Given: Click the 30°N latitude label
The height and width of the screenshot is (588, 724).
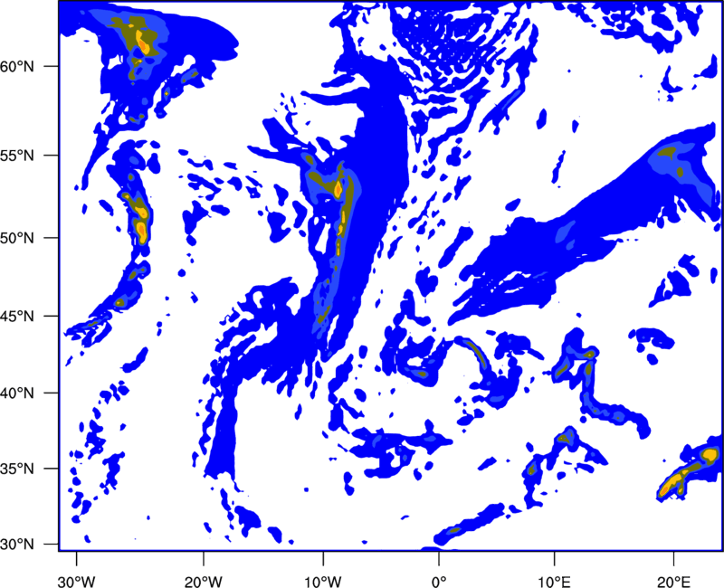Looking at the screenshot, I should [16, 545].
